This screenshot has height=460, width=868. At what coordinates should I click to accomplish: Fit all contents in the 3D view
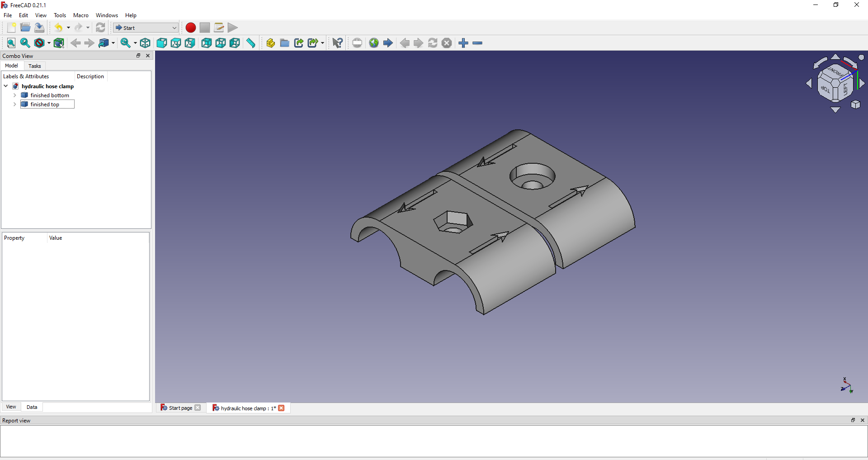tap(11, 43)
